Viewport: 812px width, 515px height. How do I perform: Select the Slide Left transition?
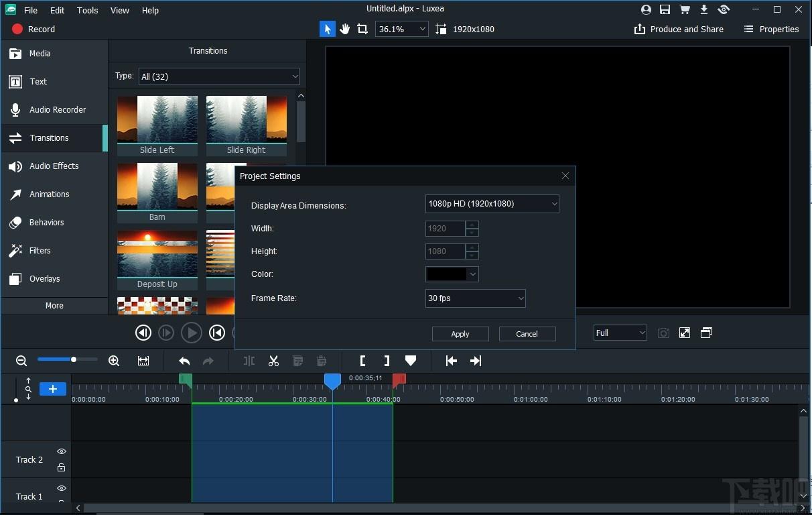[x=157, y=126]
